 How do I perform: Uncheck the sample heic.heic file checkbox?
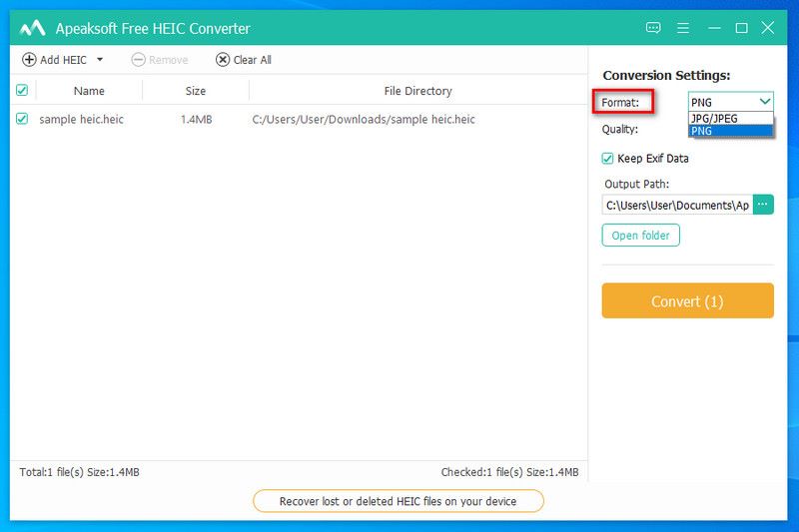pos(22,119)
